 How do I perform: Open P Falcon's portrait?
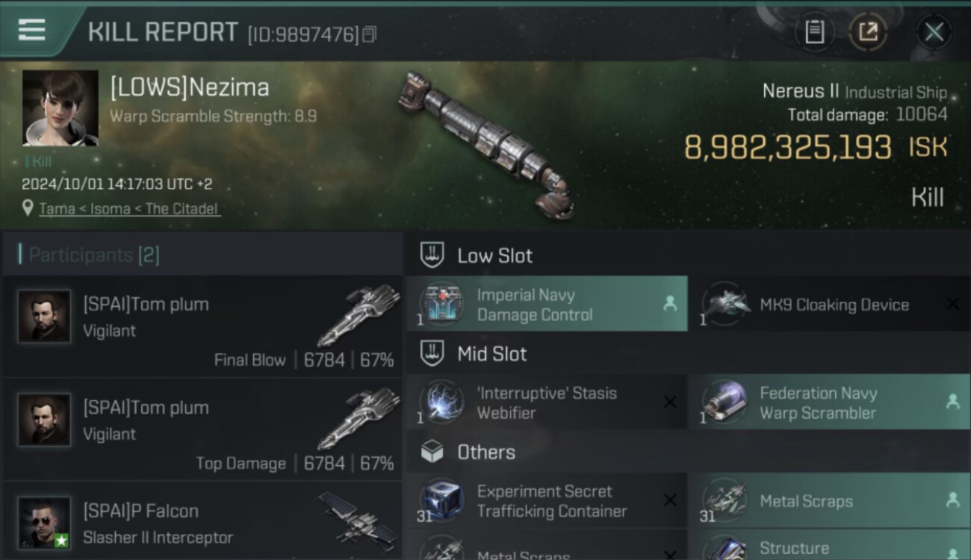click(45, 523)
